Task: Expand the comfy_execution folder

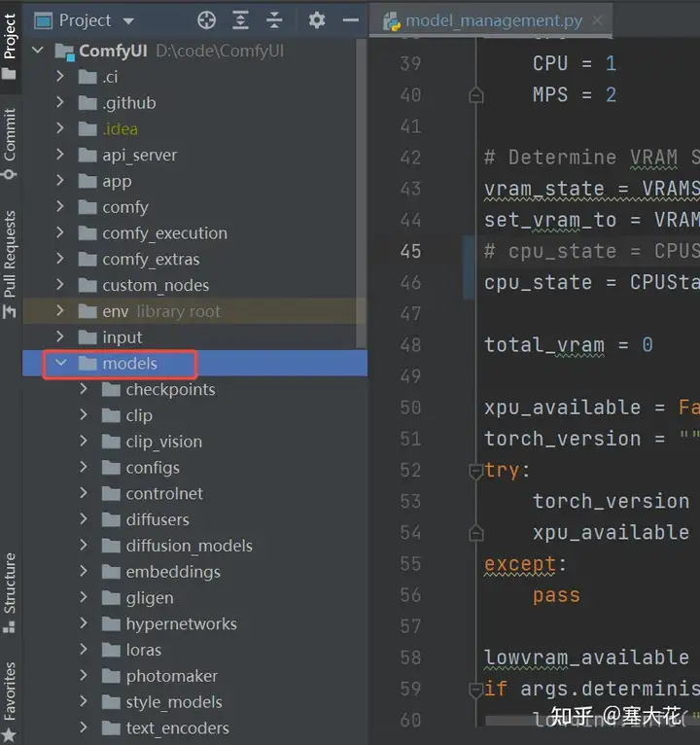Action: [x=60, y=232]
